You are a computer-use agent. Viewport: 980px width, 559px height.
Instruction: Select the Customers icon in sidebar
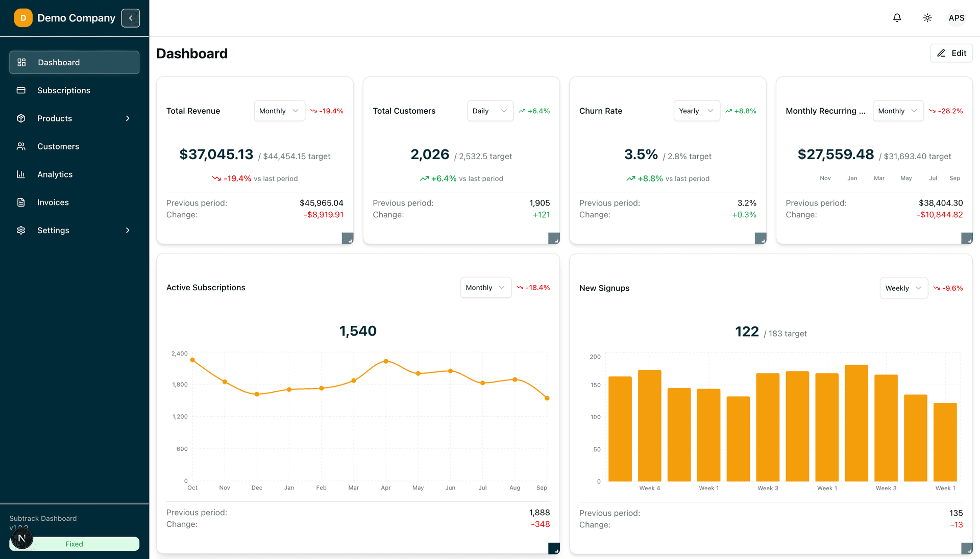coord(21,146)
